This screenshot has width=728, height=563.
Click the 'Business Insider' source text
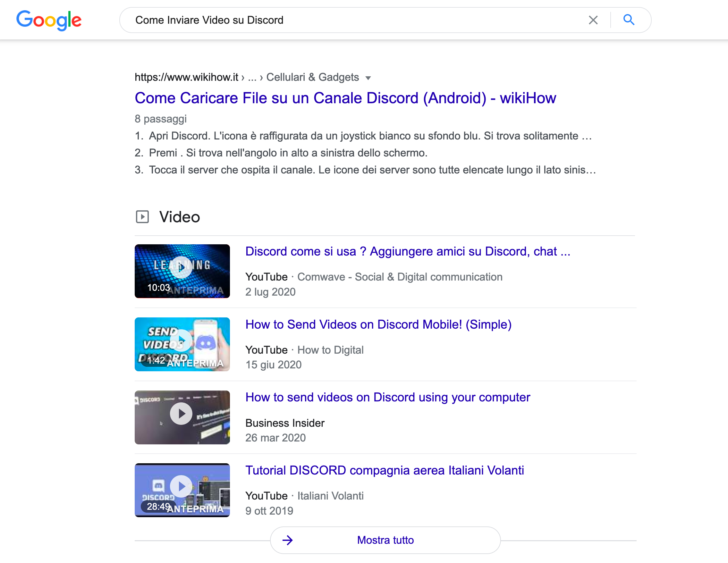tap(285, 423)
